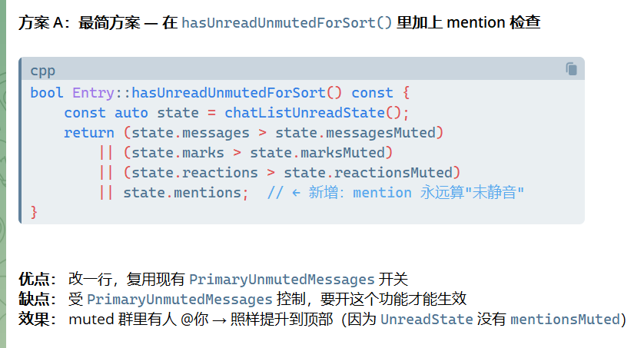Click the UnreadState inline code
This screenshot has width=644, height=348.
tap(427, 320)
